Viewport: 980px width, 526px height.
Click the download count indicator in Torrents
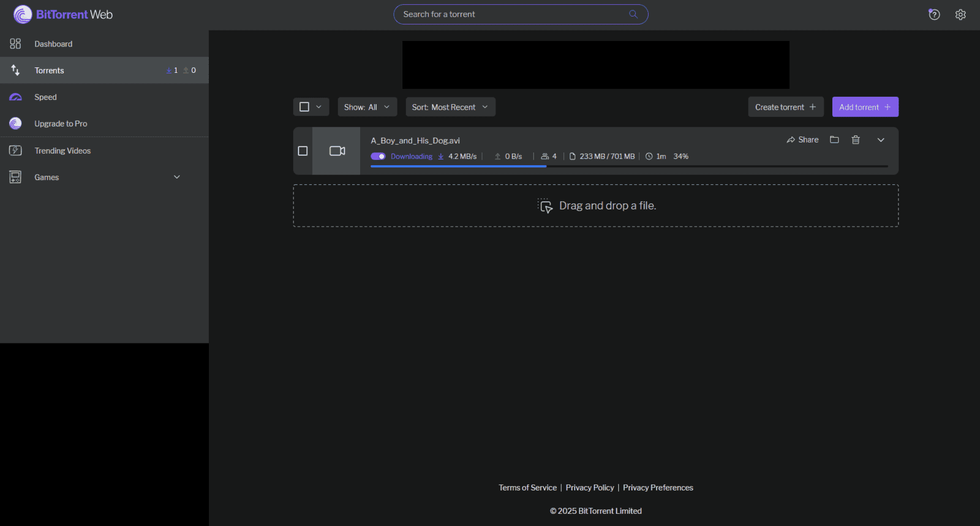click(x=172, y=70)
